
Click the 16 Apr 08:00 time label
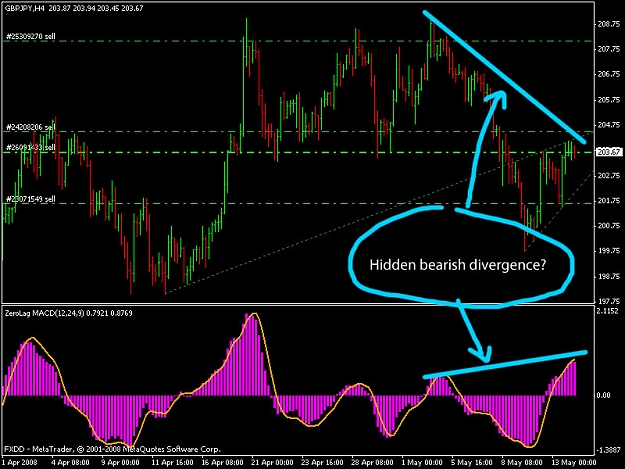click(x=222, y=463)
